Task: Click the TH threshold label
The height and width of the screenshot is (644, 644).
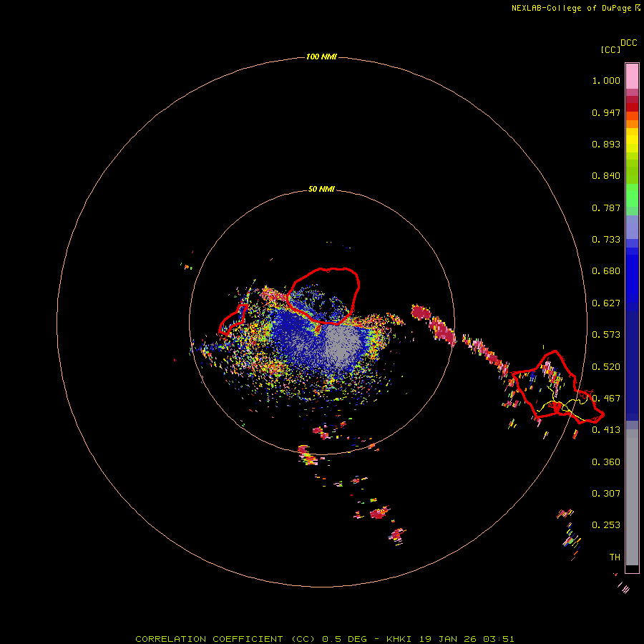Action: [x=615, y=557]
